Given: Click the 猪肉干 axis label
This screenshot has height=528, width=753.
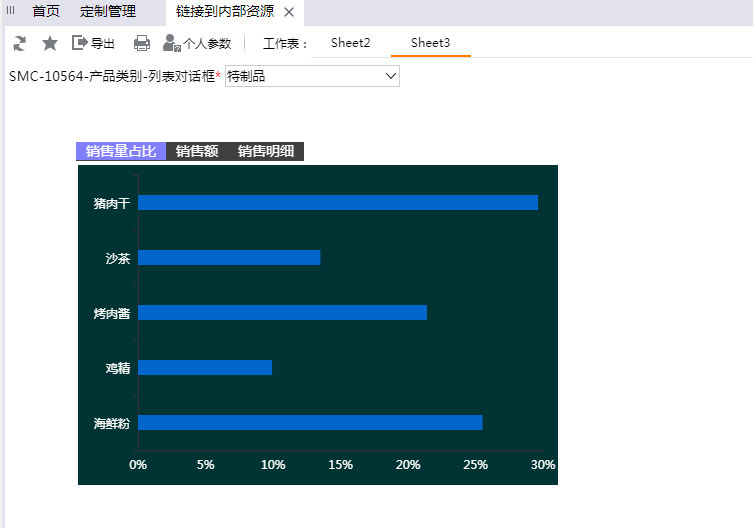Looking at the screenshot, I should coord(111,203).
